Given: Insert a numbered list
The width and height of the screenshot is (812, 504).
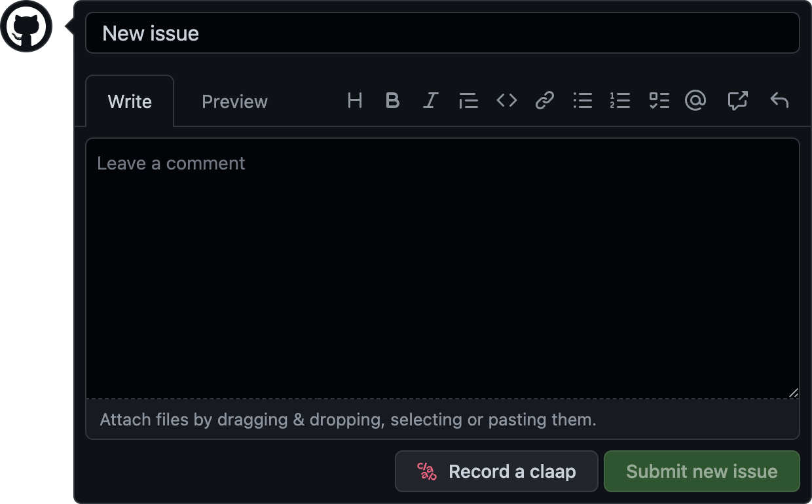Looking at the screenshot, I should click(x=619, y=101).
